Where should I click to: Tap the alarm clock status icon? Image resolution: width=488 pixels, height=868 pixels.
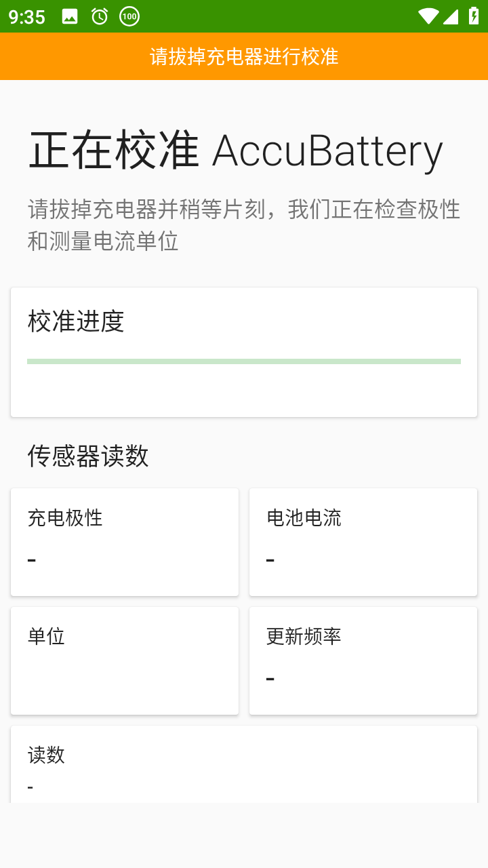(x=100, y=16)
